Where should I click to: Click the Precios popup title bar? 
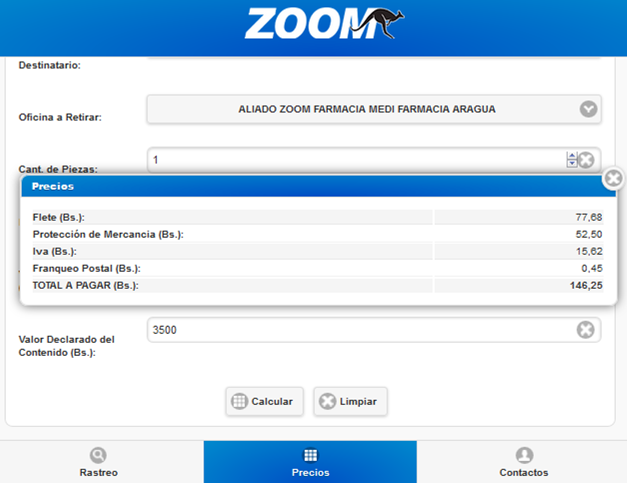point(318,186)
